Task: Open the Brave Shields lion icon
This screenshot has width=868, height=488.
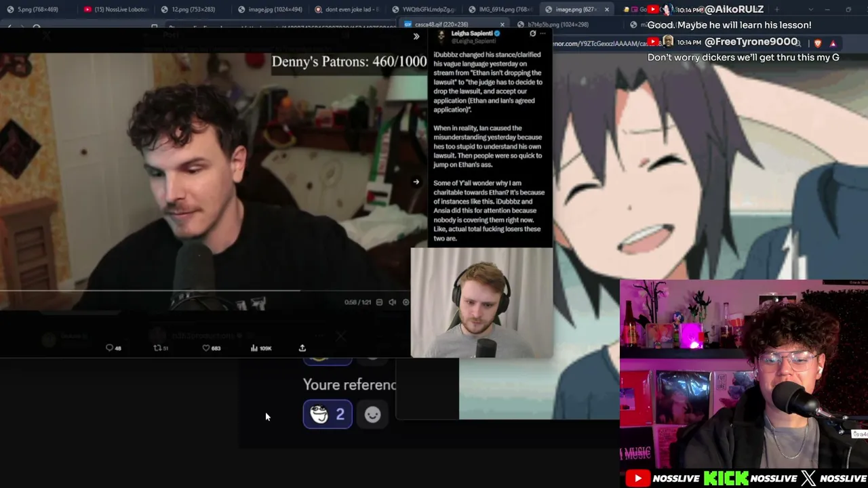Action: (x=818, y=43)
